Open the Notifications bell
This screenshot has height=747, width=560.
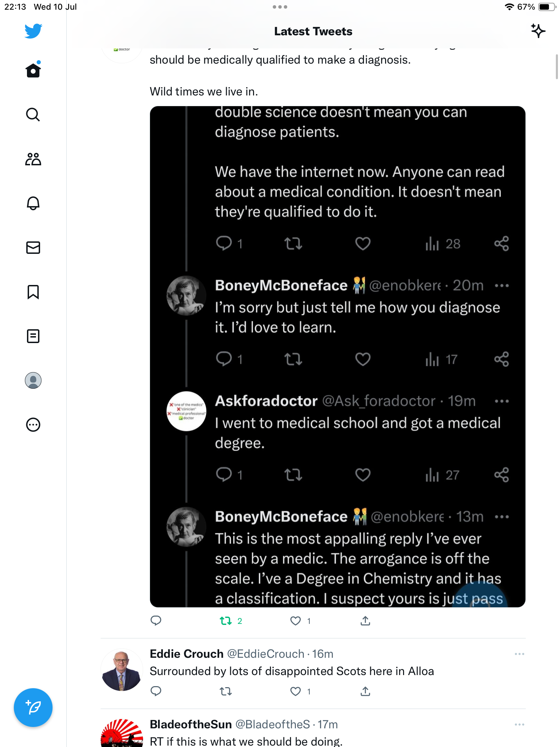point(33,203)
